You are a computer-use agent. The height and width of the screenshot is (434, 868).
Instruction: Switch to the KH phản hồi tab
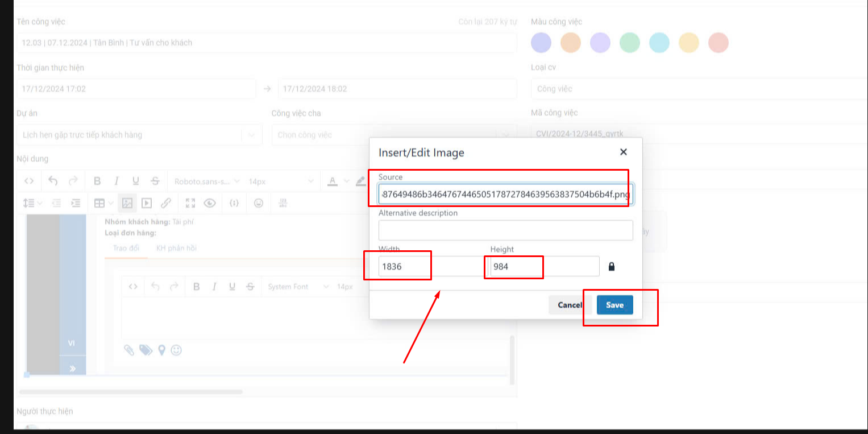[x=176, y=248]
